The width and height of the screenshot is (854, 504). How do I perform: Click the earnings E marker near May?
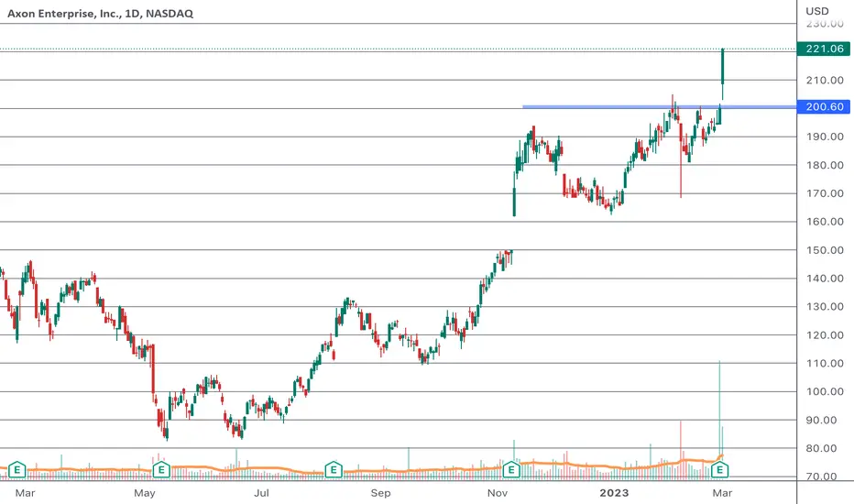coord(161,469)
